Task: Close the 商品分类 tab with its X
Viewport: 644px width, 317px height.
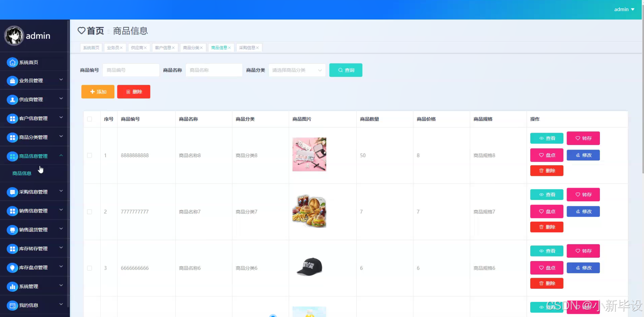Action: click(201, 48)
